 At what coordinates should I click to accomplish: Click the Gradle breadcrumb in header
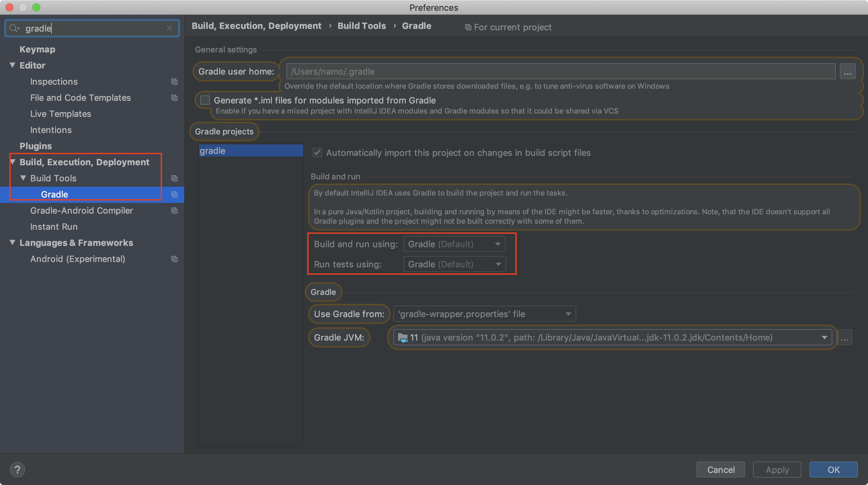[417, 26]
